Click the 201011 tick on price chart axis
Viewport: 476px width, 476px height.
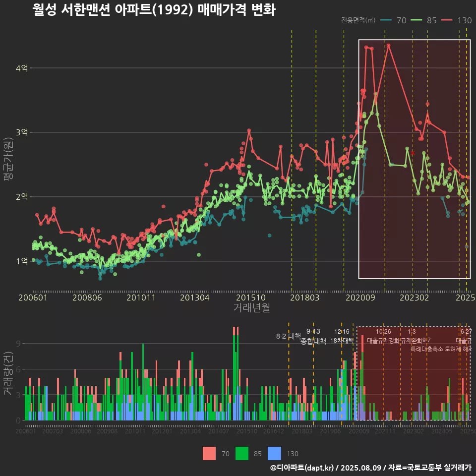pyautogui.click(x=141, y=297)
